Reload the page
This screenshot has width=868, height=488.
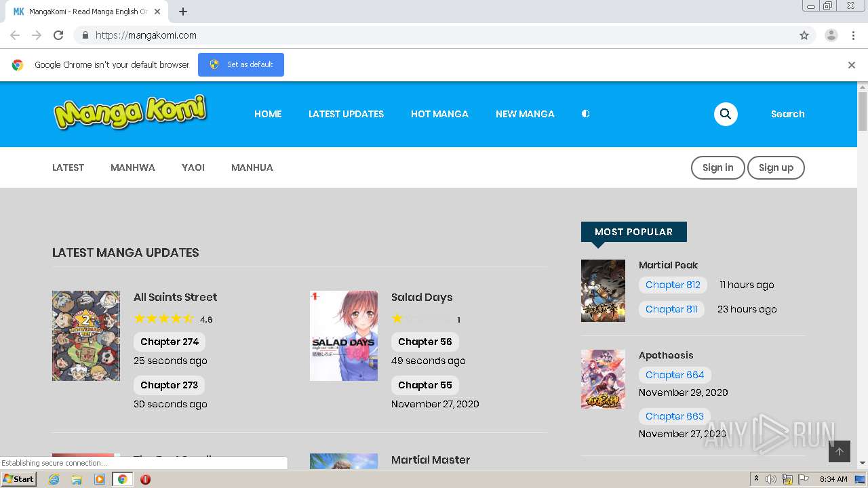pyautogui.click(x=58, y=35)
